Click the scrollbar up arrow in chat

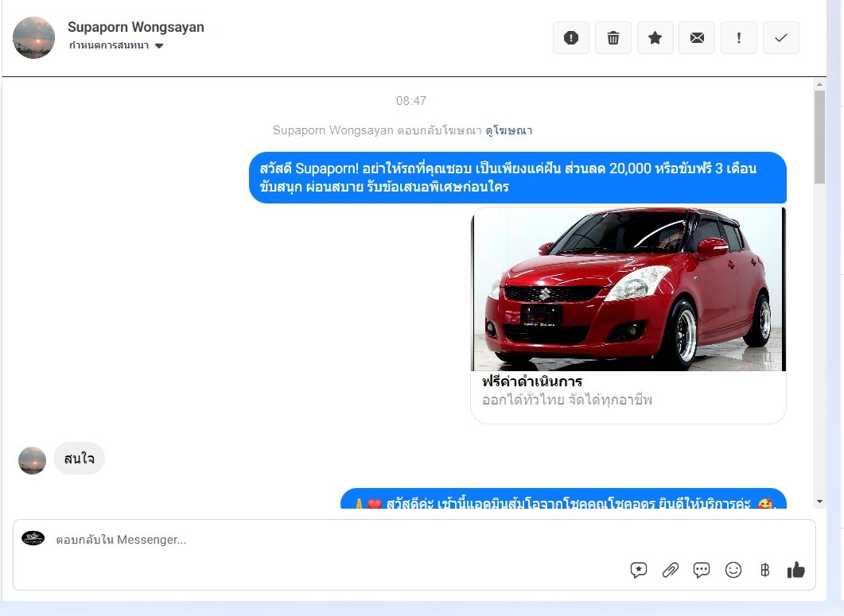pyautogui.click(x=819, y=83)
